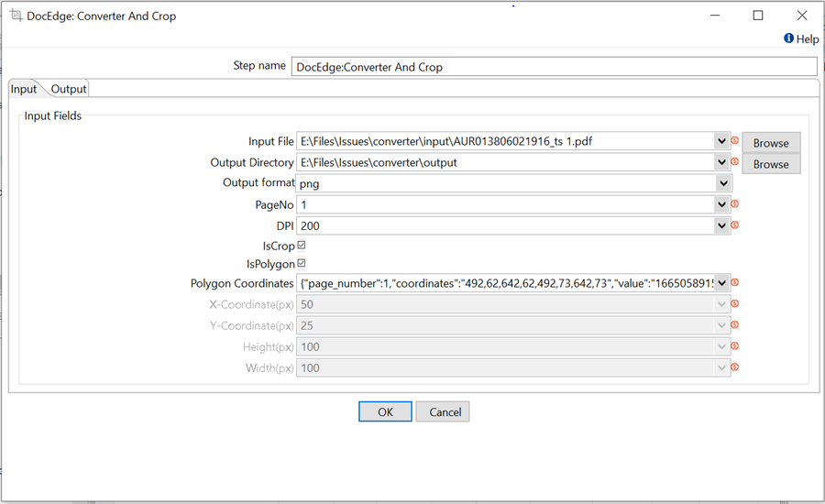The width and height of the screenshot is (825, 504).
Task: Maximize the Converter And Crop window
Action: [758, 16]
